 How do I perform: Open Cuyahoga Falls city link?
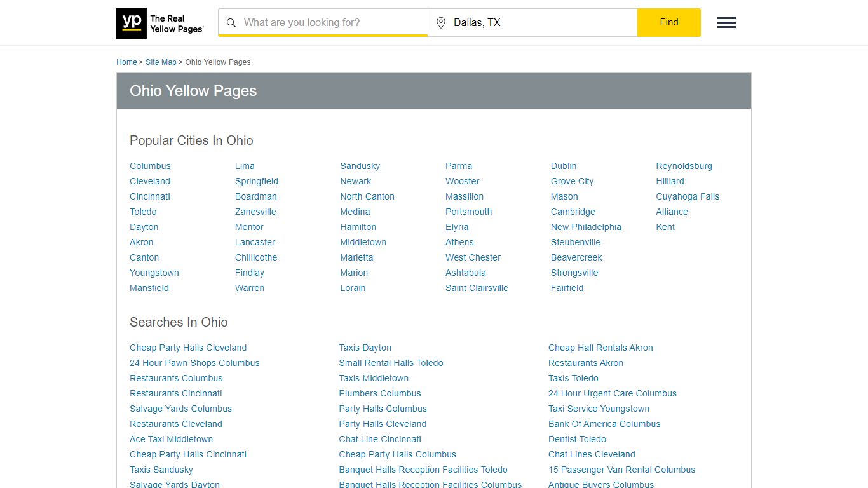pos(688,196)
